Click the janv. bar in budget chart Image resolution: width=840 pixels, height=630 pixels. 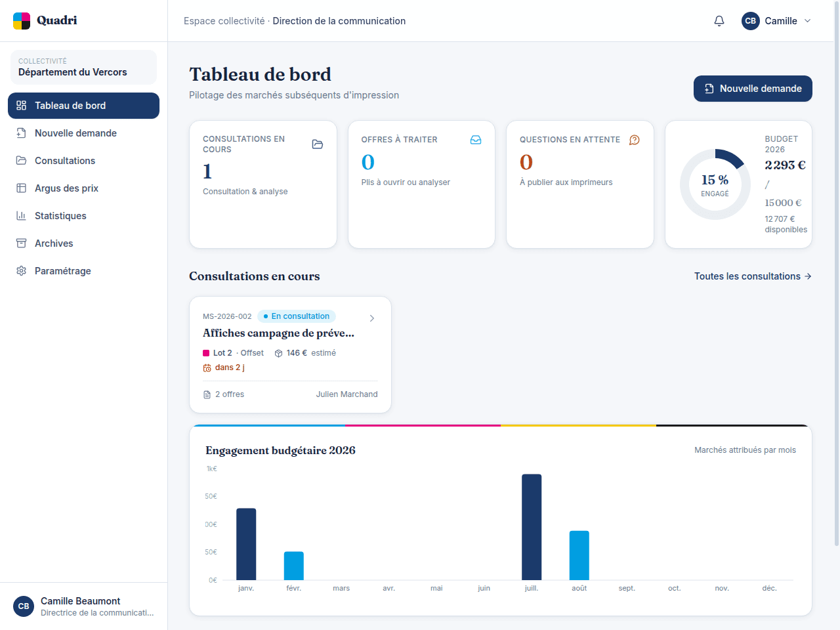pyautogui.click(x=246, y=544)
